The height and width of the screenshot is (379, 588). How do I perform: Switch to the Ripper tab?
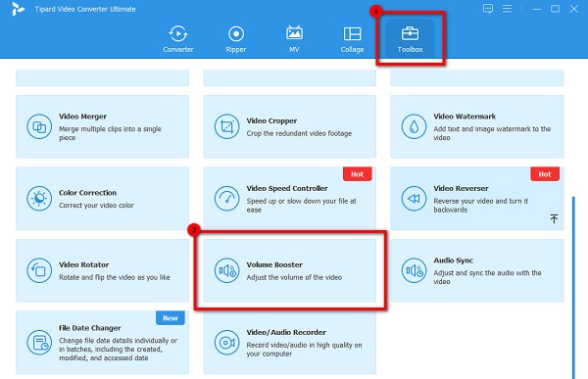point(236,39)
